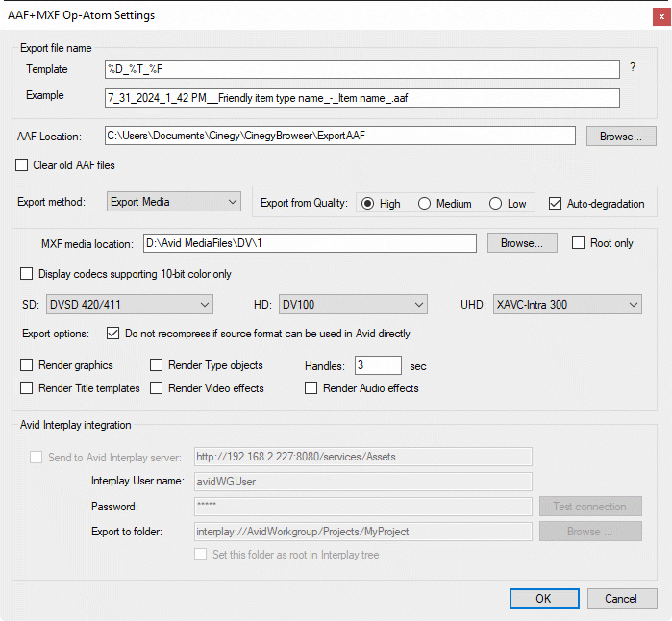Click the template help question mark
Screen dimensions: 672x621
coord(633,67)
